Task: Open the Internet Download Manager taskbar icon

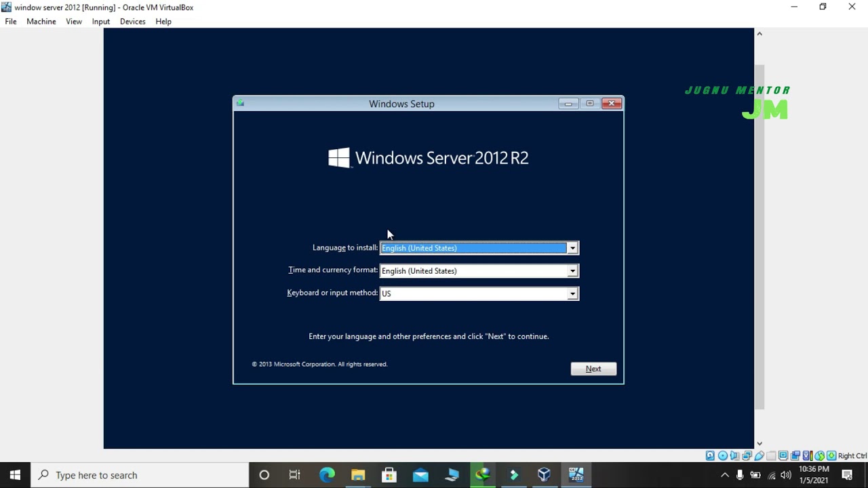Action: coord(483,475)
